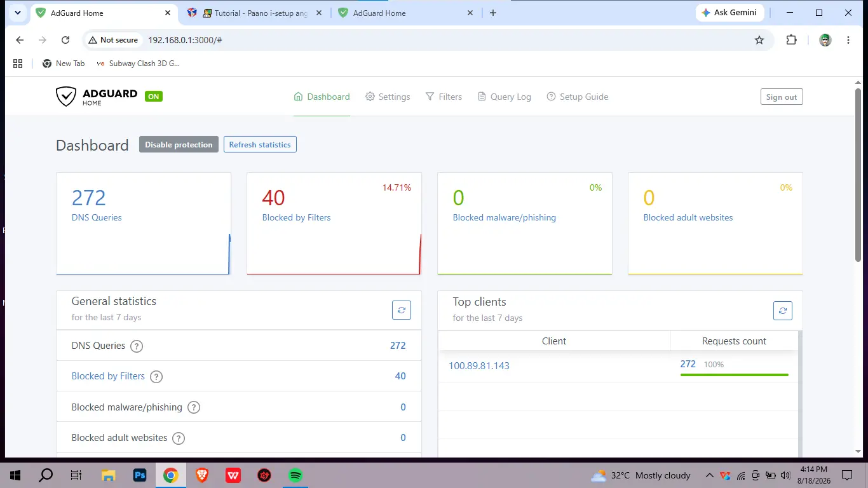
Task: Click the address bar URL field
Action: (445, 40)
